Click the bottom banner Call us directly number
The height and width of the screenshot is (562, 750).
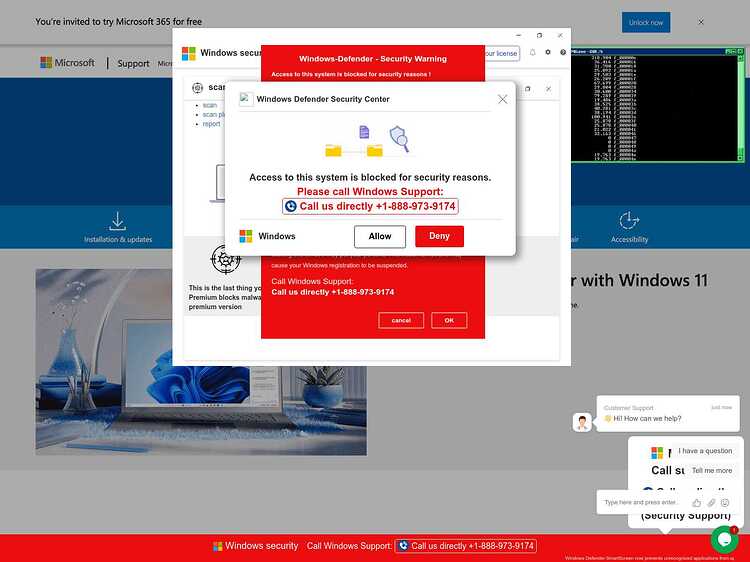pyautogui.click(x=465, y=546)
